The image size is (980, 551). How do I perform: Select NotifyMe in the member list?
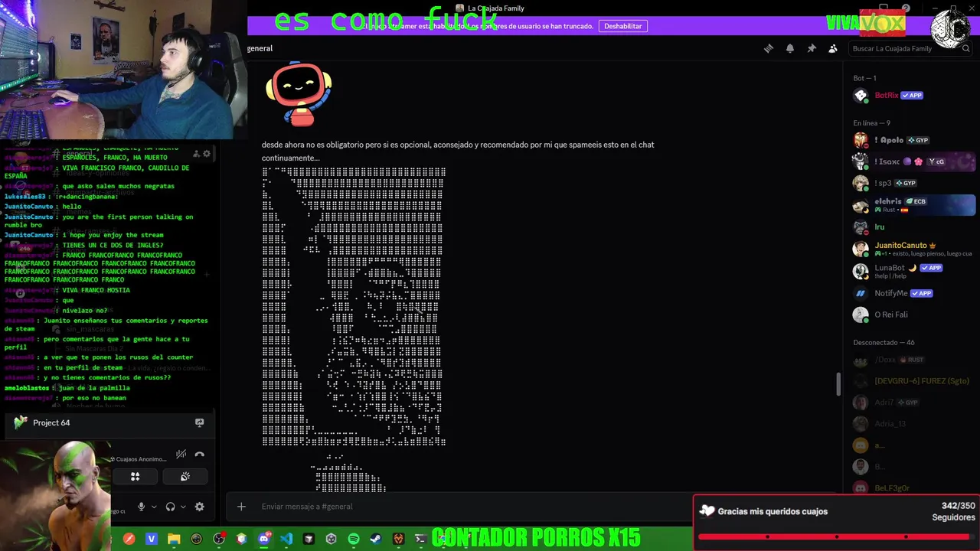click(911, 293)
